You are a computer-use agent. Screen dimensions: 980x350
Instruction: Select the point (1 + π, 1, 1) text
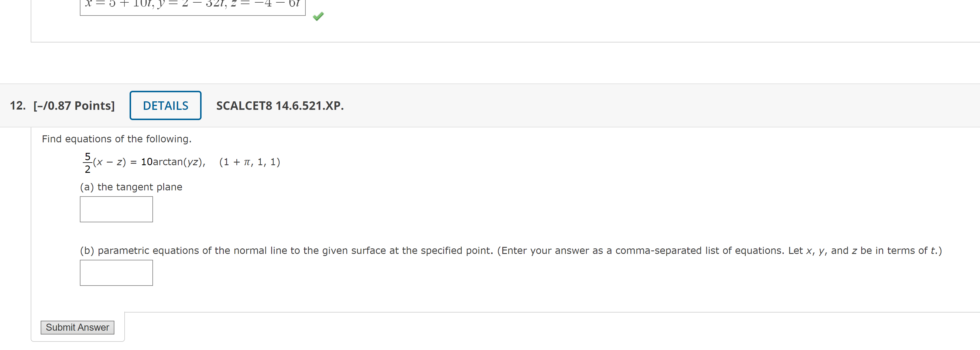pyautogui.click(x=250, y=162)
